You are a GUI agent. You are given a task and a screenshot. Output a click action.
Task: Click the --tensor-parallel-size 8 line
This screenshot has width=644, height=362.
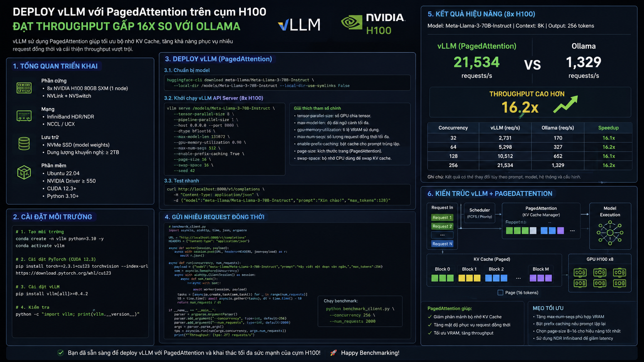pyautogui.click(x=203, y=114)
